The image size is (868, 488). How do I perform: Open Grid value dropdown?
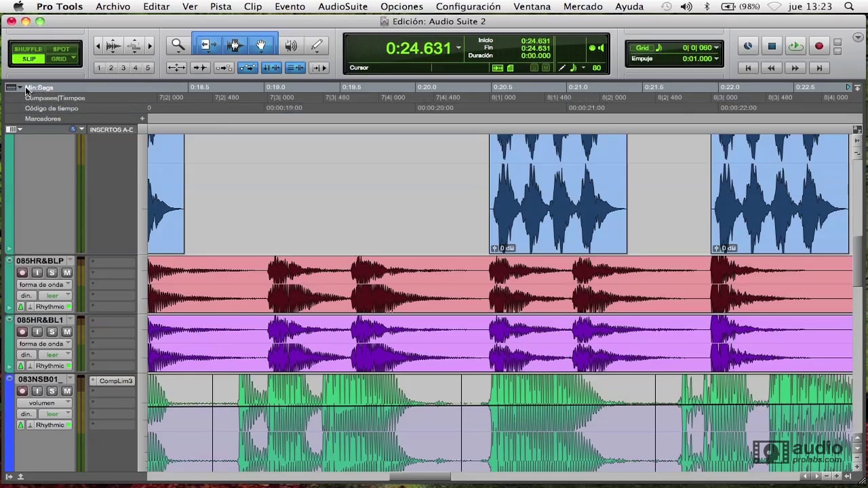tap(716, 47)
